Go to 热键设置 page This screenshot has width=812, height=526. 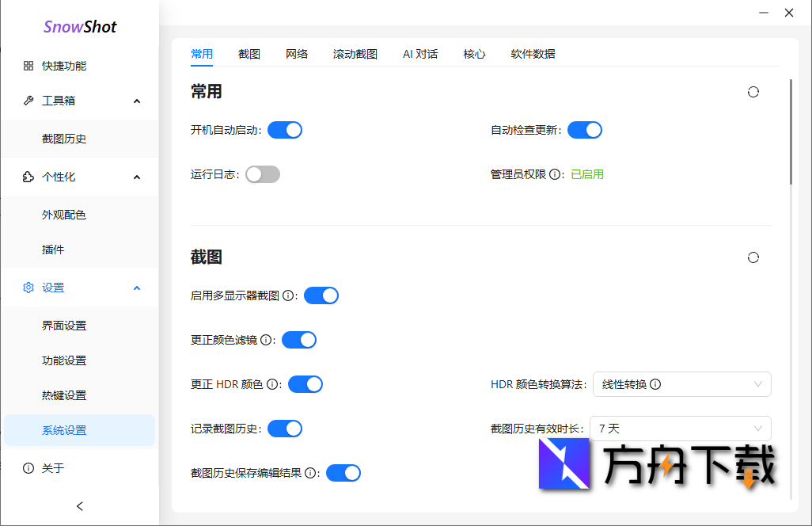66,394
